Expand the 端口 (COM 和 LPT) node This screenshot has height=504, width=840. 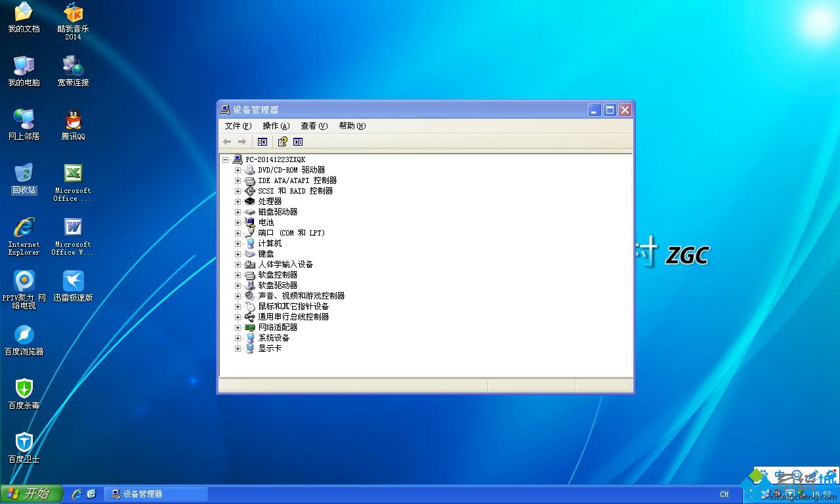point(238,233)
